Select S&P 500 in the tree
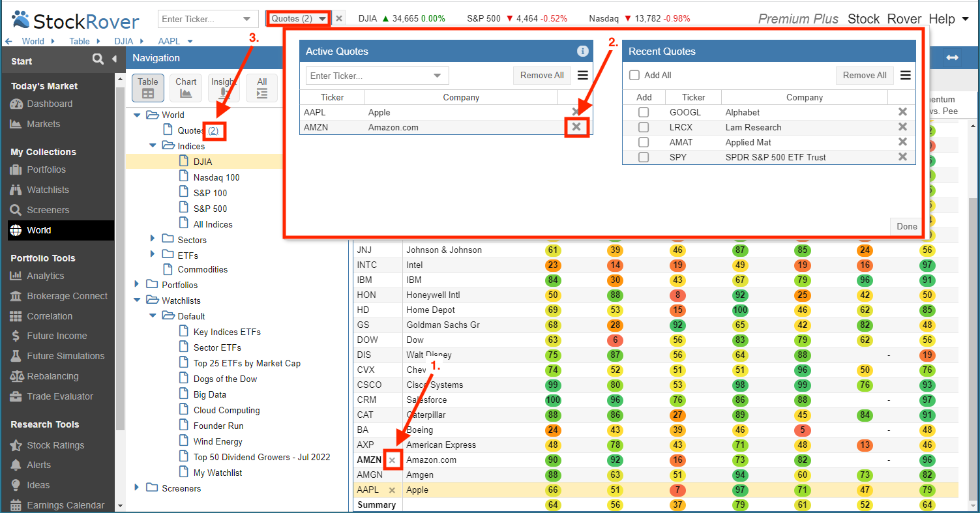 [x=210, y=209]
